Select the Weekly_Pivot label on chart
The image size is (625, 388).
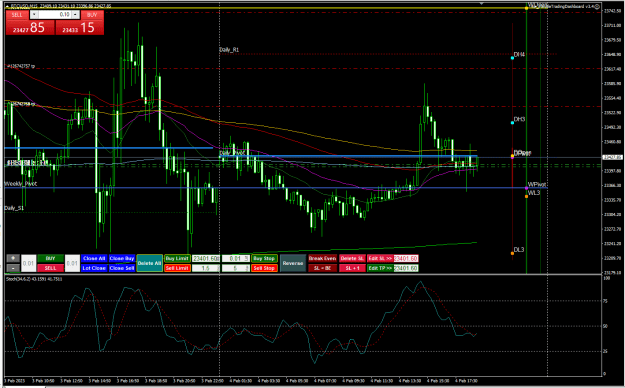click(20, 183)
